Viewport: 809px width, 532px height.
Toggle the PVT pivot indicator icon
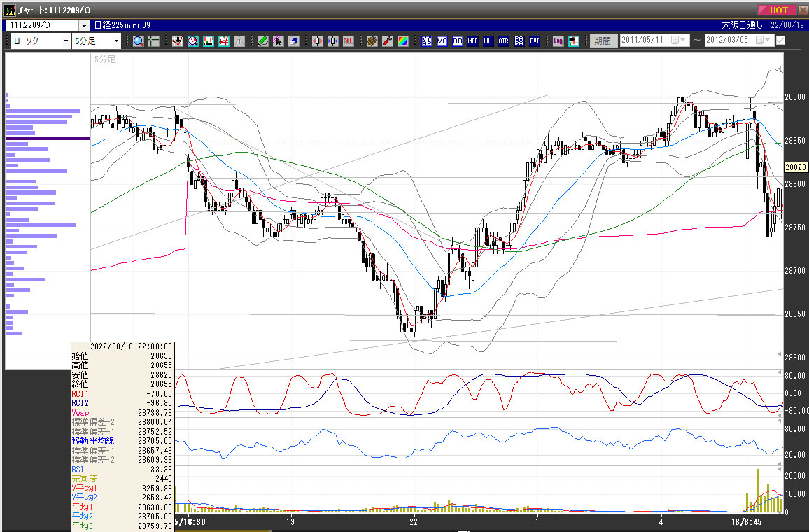[x=535, y=41]
